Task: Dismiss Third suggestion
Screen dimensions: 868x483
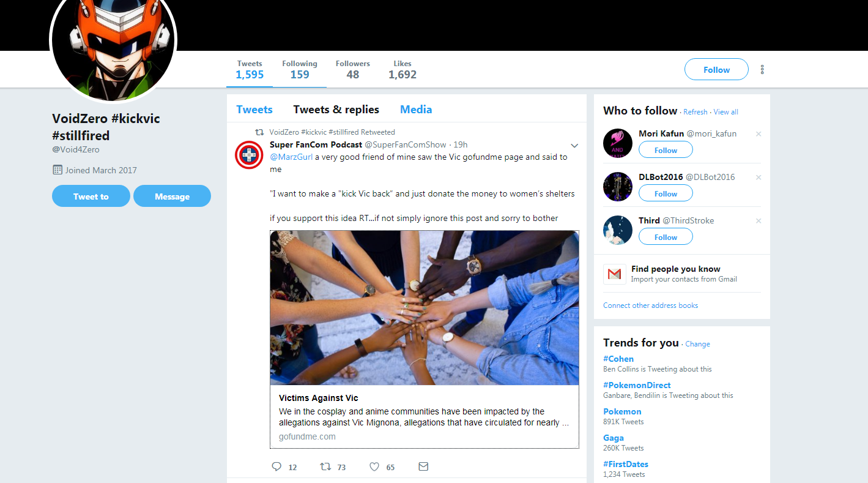Action: point(759,220)
